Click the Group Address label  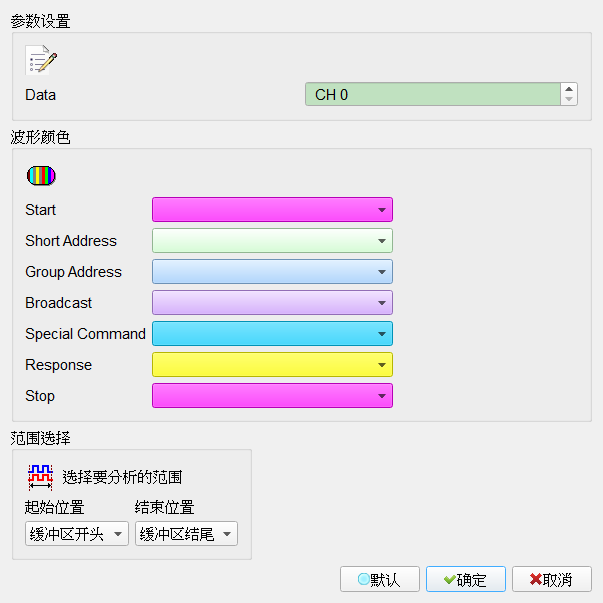73,272
